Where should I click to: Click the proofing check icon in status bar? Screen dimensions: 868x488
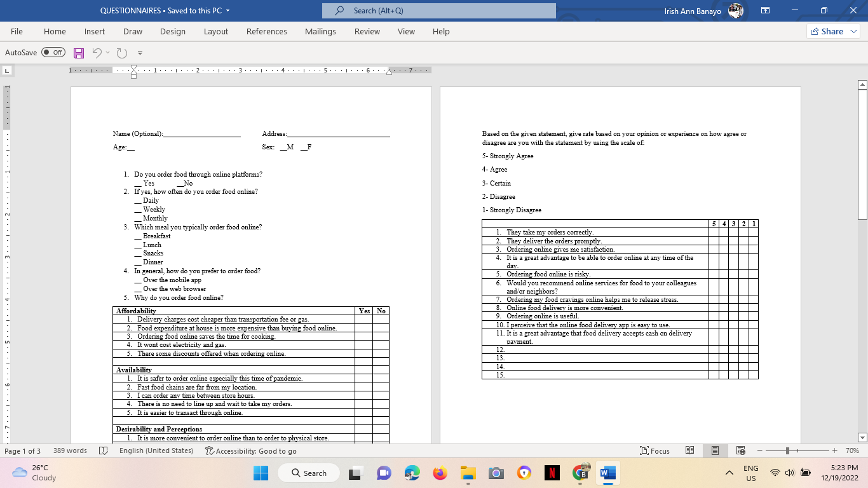(x=104, y=451)
